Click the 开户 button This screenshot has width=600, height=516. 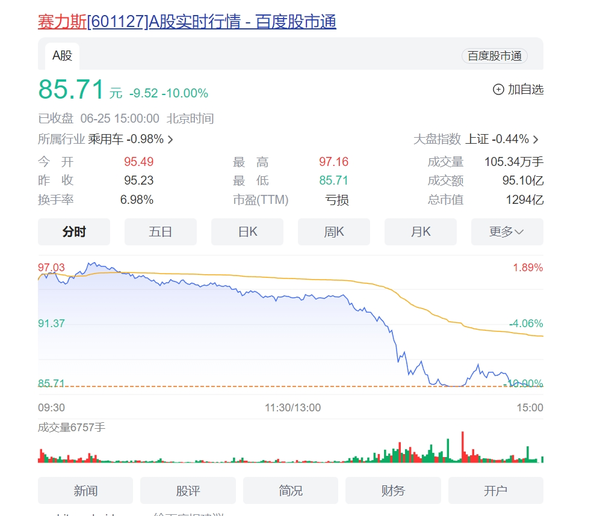click(x=496, y=490)
